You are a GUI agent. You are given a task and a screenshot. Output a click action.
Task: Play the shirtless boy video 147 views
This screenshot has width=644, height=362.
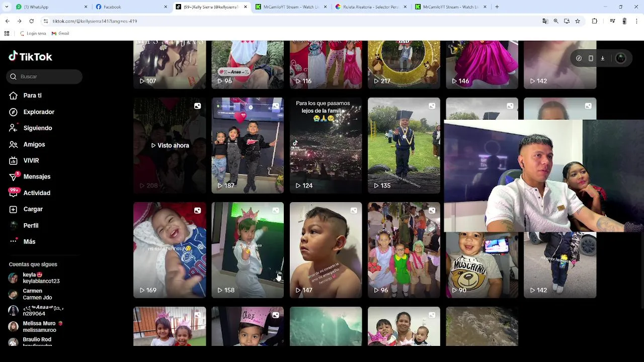326,250
